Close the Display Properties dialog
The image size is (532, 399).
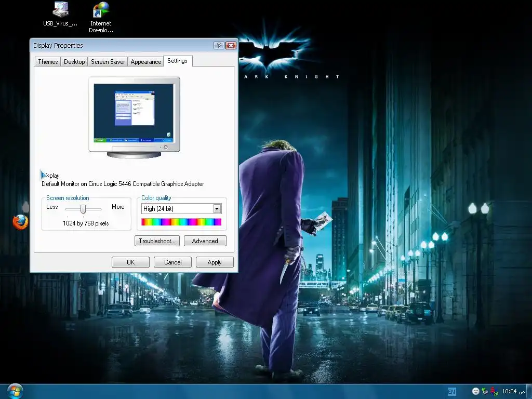point(231,46)
